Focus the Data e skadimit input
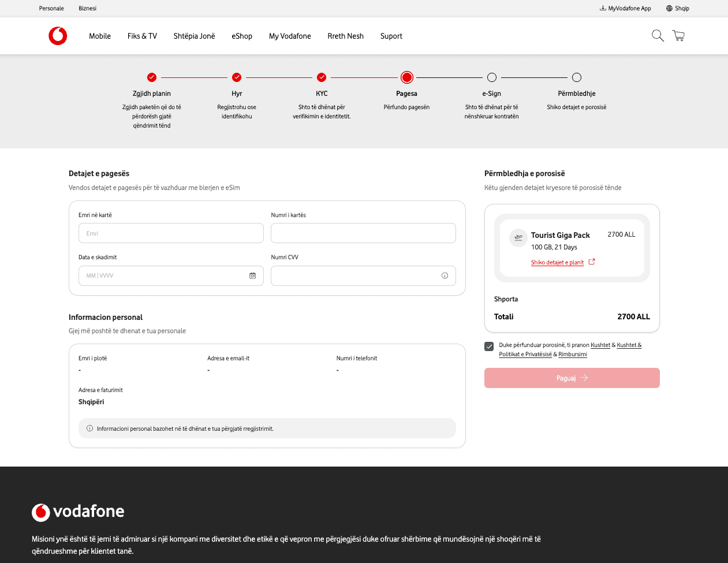Image resolution: width=728 pixels, height=563 pixels. (x=171, y=276)
